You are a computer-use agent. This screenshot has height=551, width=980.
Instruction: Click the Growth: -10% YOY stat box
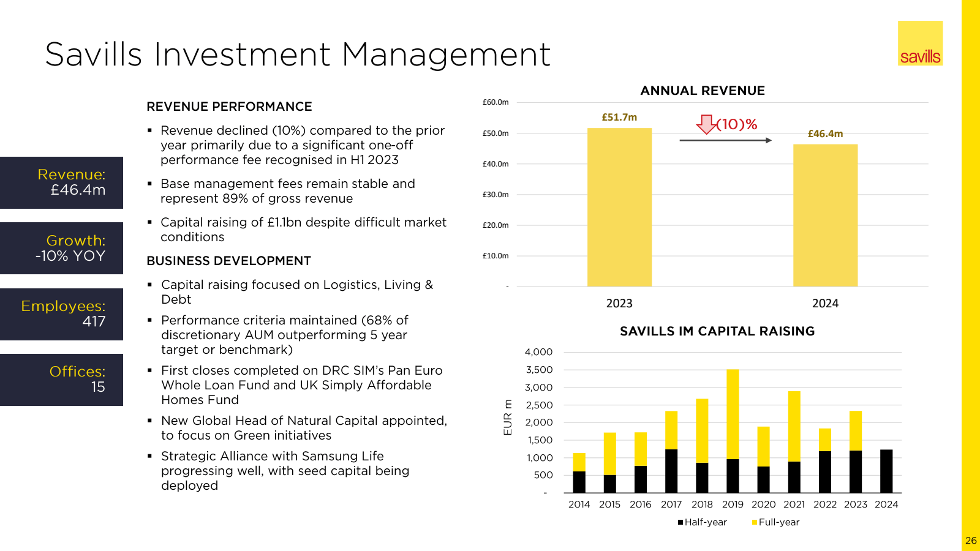[61, 248]
